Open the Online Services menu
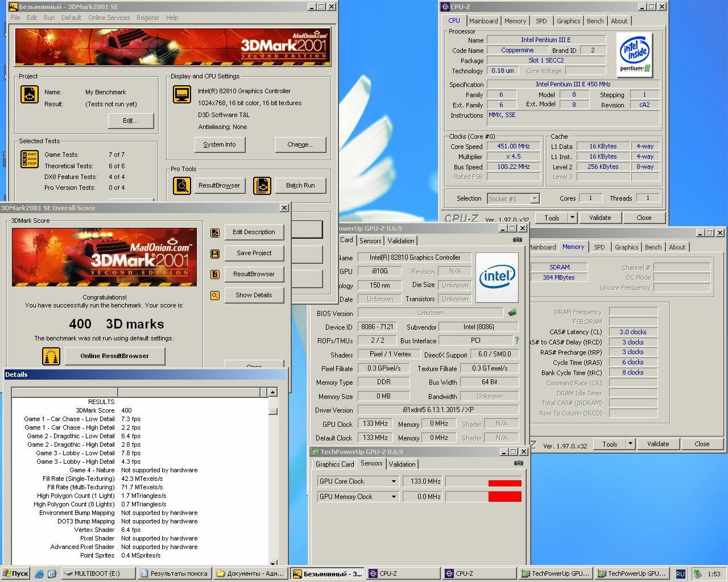Image resolution: width=728 pixels, height=582 pixels. (x=109, y=18)
